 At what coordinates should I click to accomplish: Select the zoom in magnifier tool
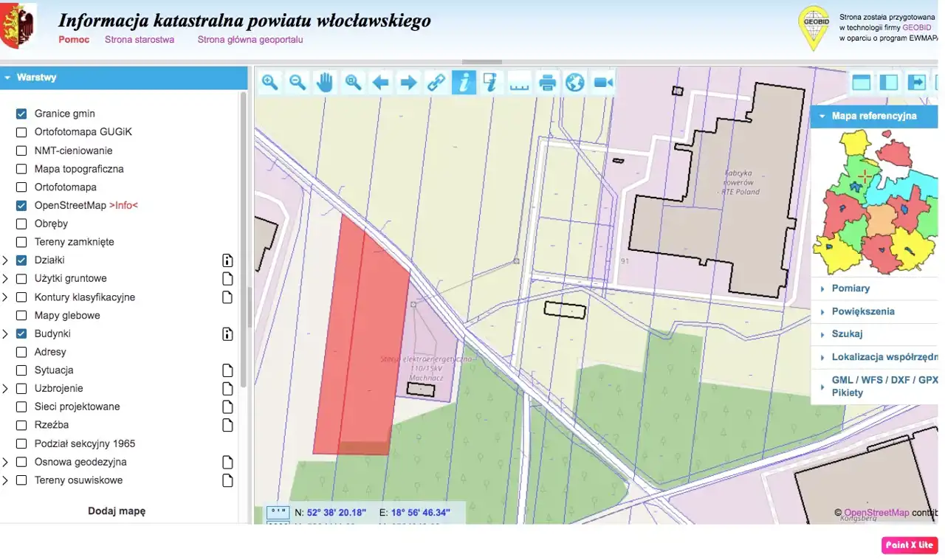point(270,83)
